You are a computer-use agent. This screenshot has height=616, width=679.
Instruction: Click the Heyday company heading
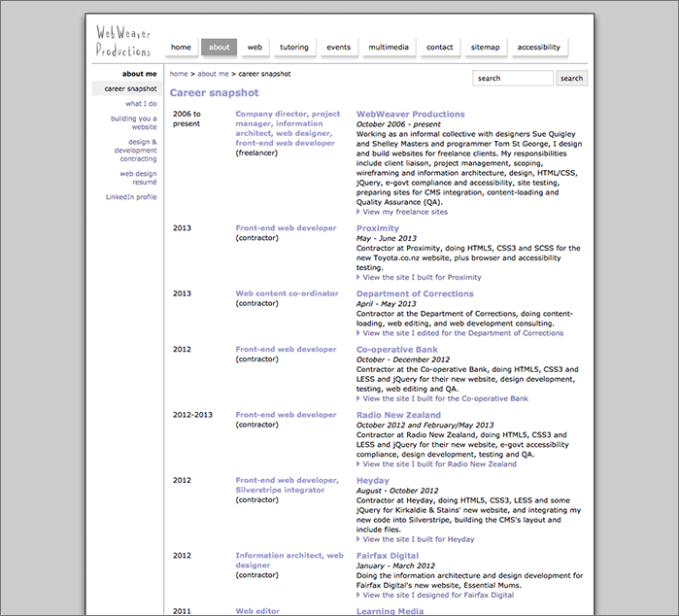click(x=373, y=480)
